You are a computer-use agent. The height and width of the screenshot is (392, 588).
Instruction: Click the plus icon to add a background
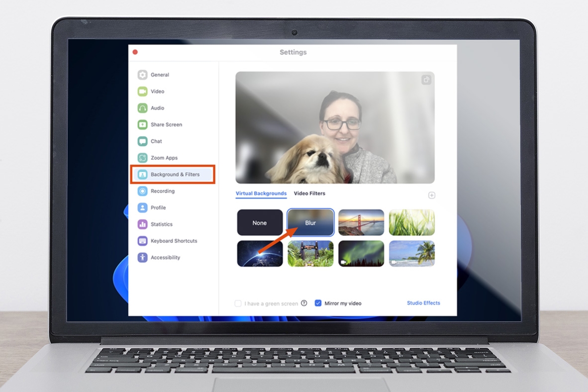pyautogui.click(x=432, y=196)
